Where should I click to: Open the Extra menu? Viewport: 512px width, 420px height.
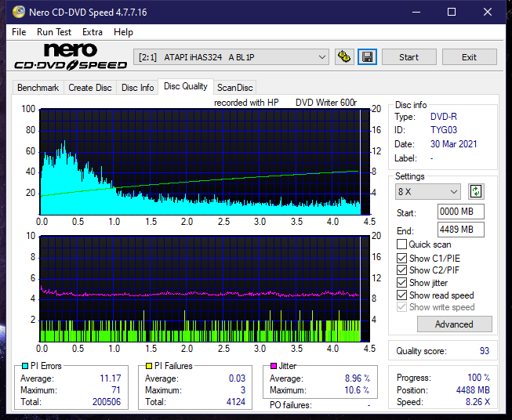[93, 32]
